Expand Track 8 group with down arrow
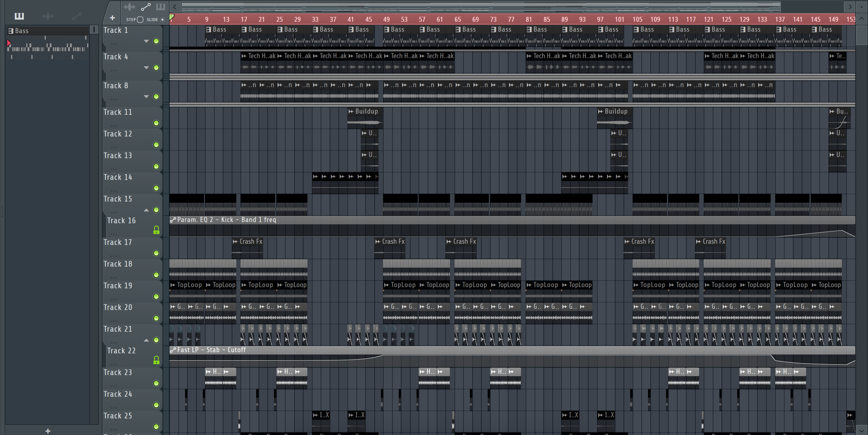 [x=146, y=97]
